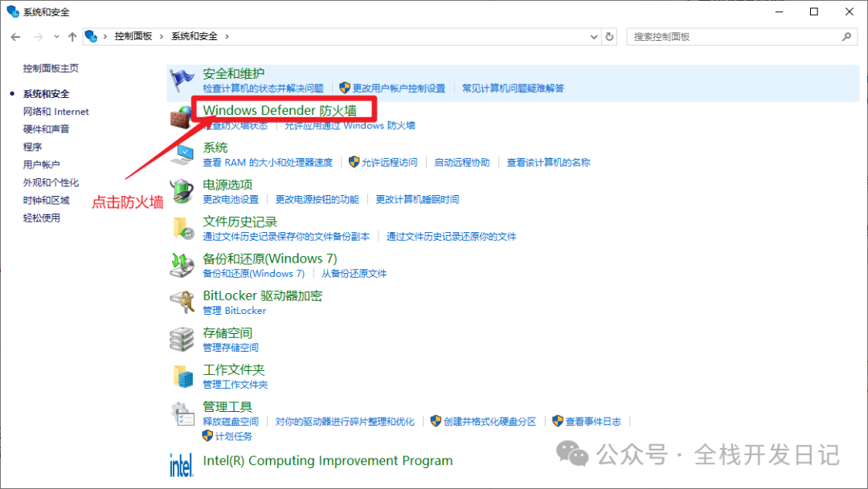
Task: Click 更改计算机睡眠时间 link
Action: click(x=417, y=200)
